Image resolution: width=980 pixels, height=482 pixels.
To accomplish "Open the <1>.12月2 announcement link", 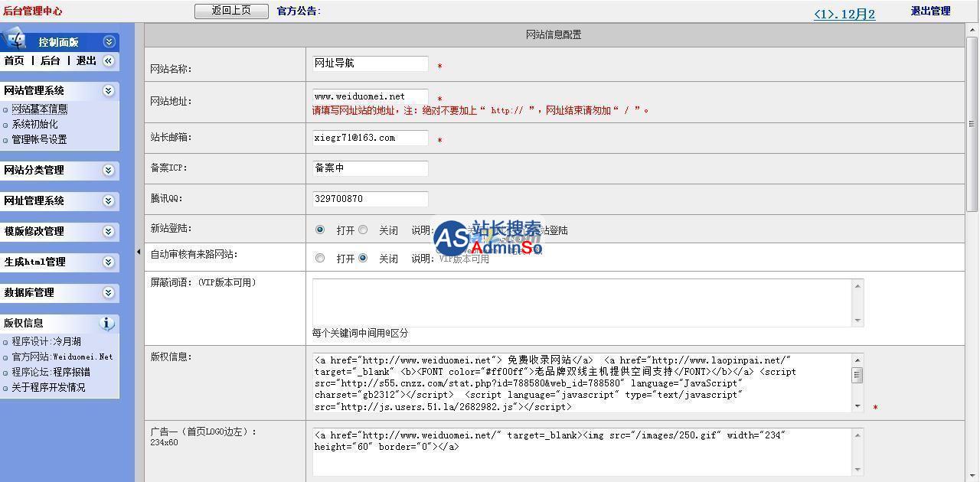I will pyautogui.click(x=844, y=14).
